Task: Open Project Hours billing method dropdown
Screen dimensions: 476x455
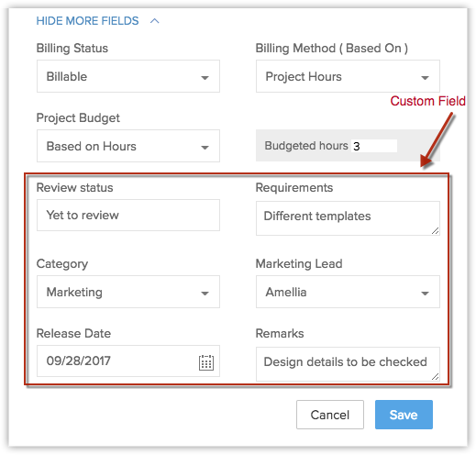Action: point(348,76)
